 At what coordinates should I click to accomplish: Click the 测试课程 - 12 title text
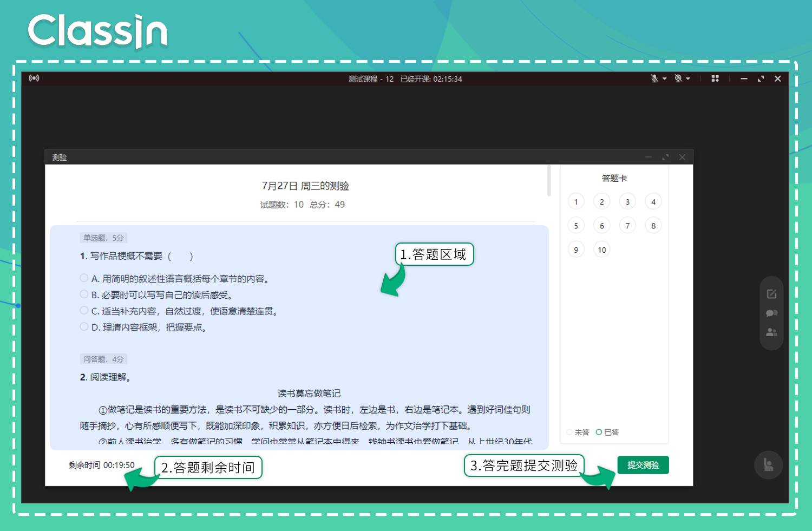pyautogui.click(x=371, y=79)
